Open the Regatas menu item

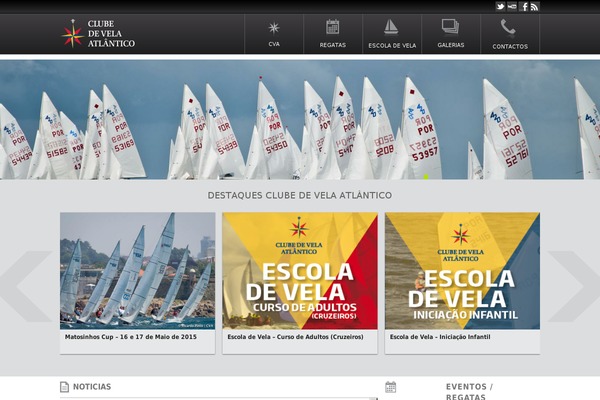point(333,34)
